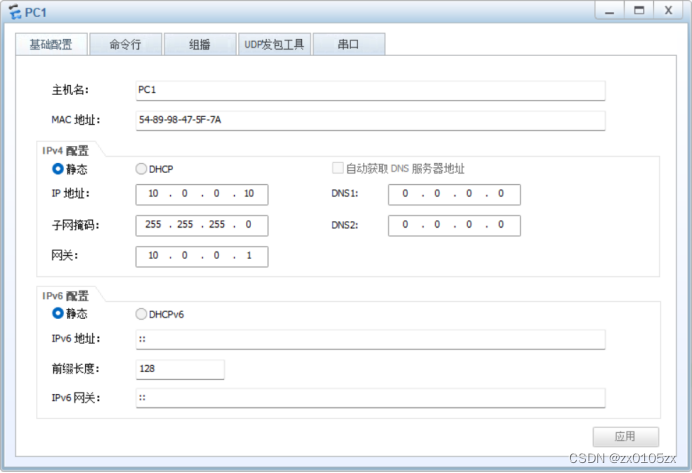Click the IP 地址 field
This screenshot has width=692, height=473.
(x=202, y=194)
